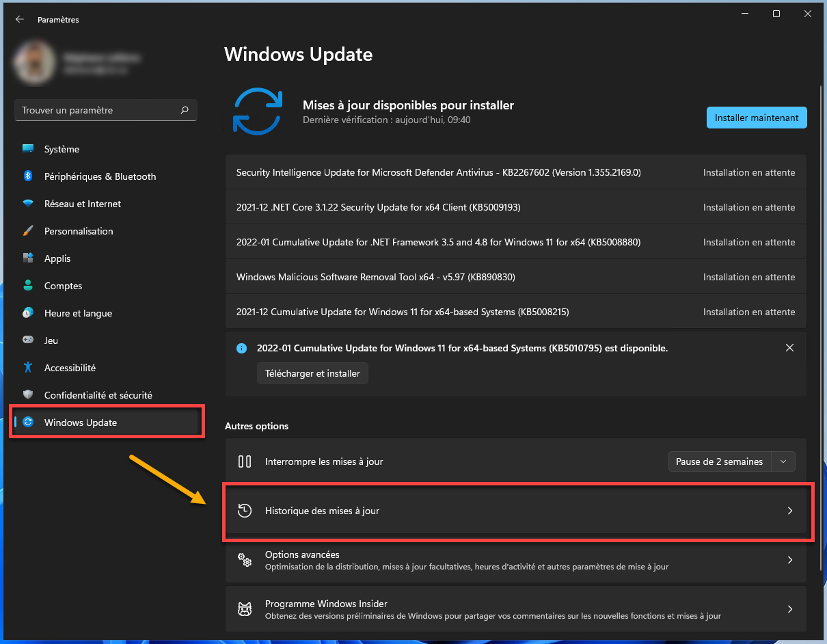The height and width of the screenshot is (644, 827).
Task: Go to Réseau et Internet
Action: coord(106,204)
